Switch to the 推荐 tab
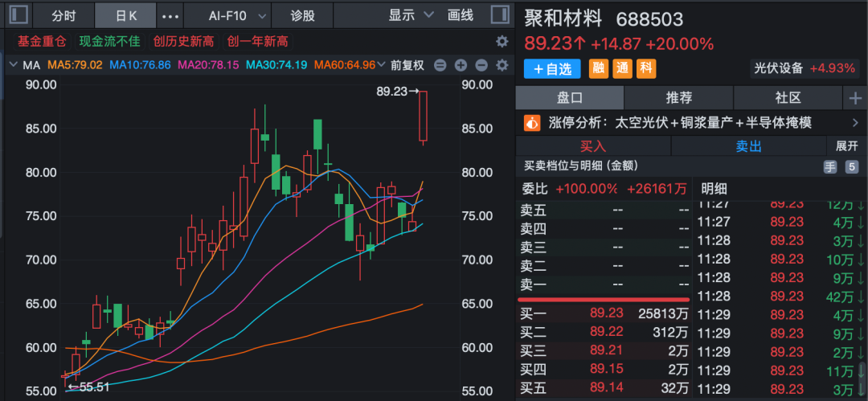 click(x=679, y=98)
